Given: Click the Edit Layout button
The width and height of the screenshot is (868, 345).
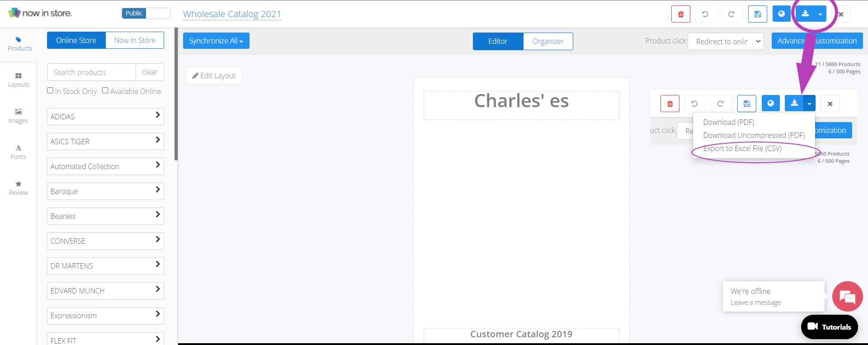Looking at the screenshot, I should point(214,76).
